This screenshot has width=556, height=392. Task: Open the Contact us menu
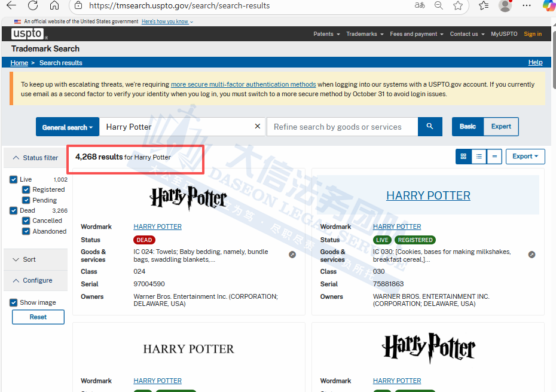click(467, 34)
